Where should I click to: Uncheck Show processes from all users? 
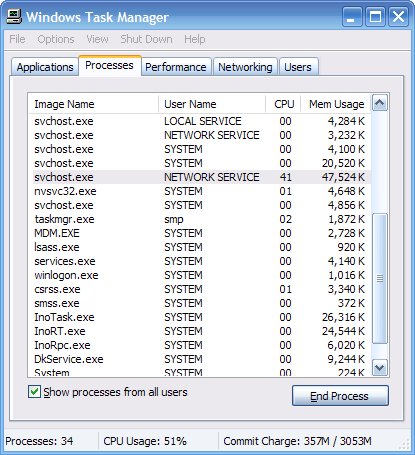35,392
